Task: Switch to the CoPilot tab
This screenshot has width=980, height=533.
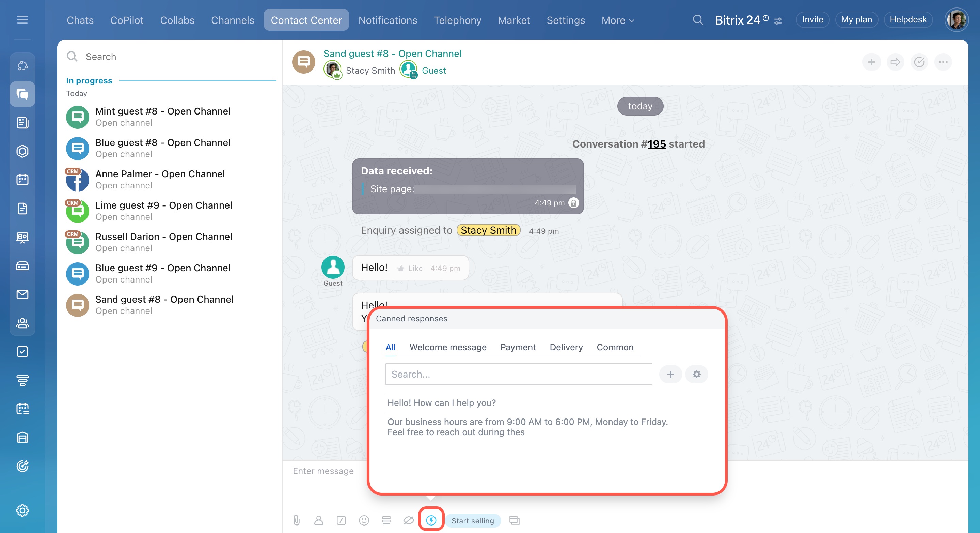Action: (127, 20)
